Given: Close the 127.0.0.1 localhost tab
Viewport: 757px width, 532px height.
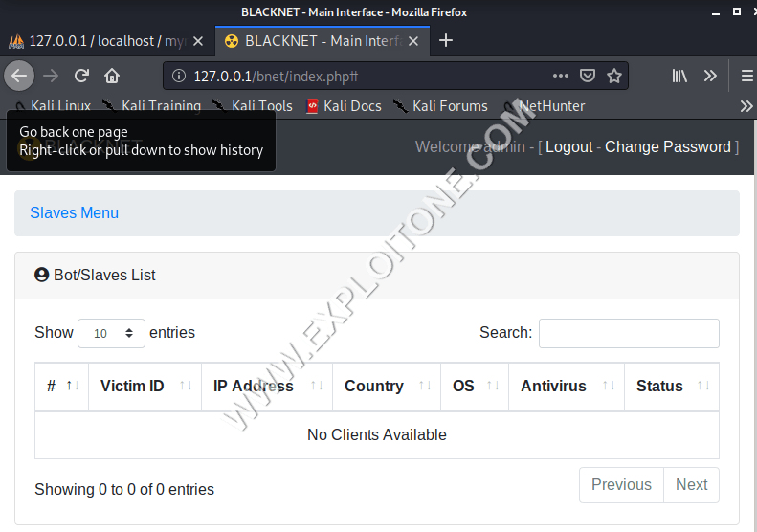Looking at the screenshot, I should [198, 41].
